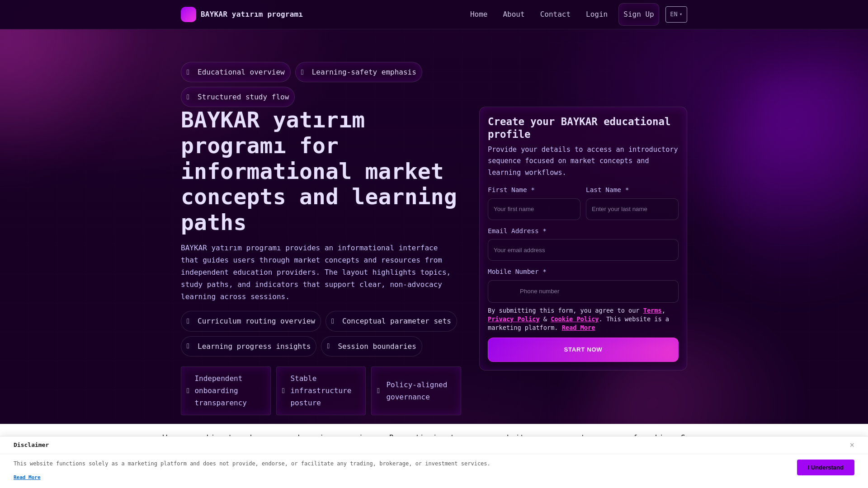868x488 pixels.
Task: Select the Login menu item
Action: pyautogui.click(x=597, y=14)
